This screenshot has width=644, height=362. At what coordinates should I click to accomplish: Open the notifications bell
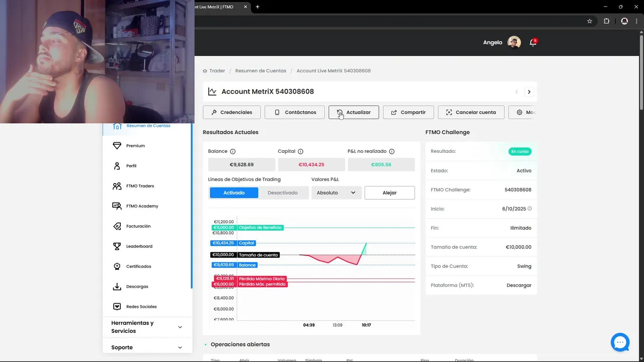tap(533, 43)
